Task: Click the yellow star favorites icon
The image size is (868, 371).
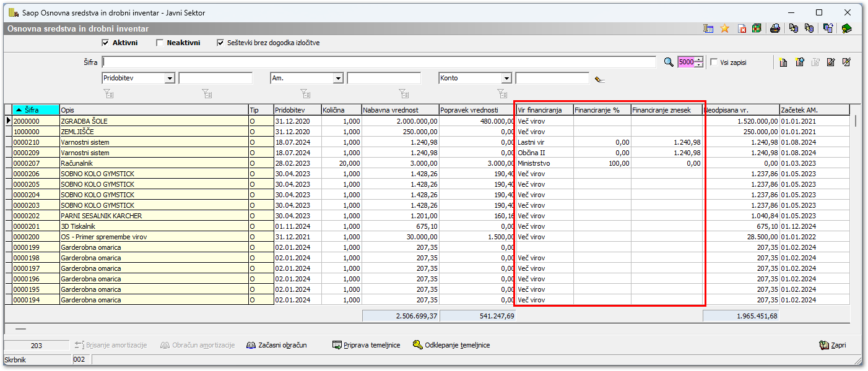Action: tap(725, 28)
